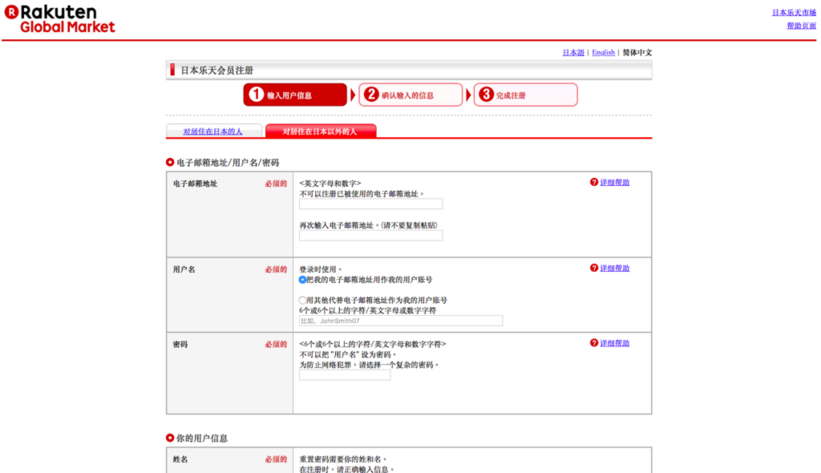Click the help icon in the username row
The height and width of the screenshot is (473, 821).
point(594,268)
